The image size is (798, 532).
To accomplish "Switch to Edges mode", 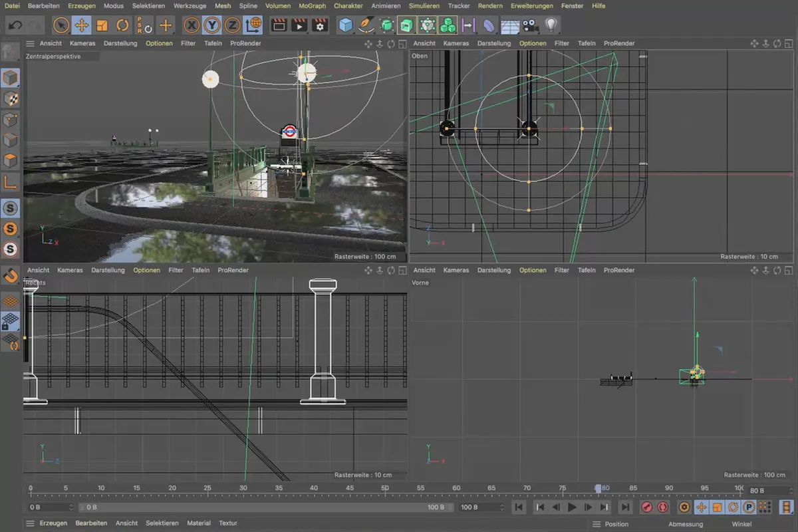I will click(11, 140).
